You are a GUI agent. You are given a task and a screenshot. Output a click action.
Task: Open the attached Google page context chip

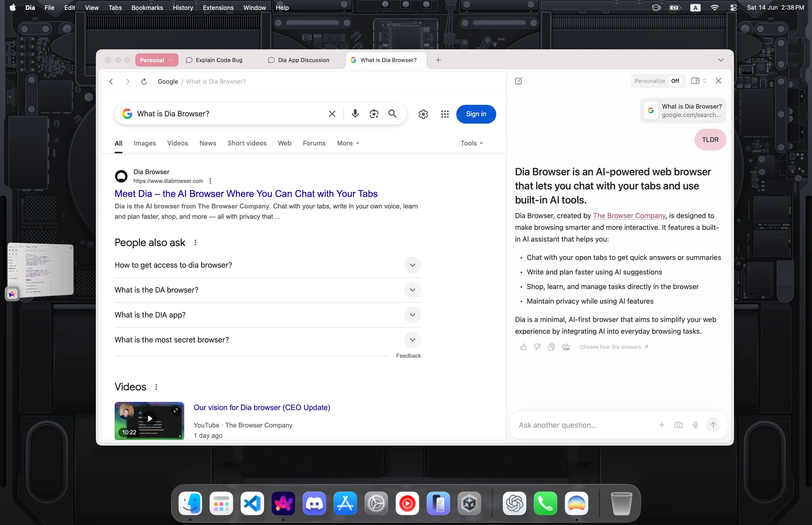[x=683, y=110]
